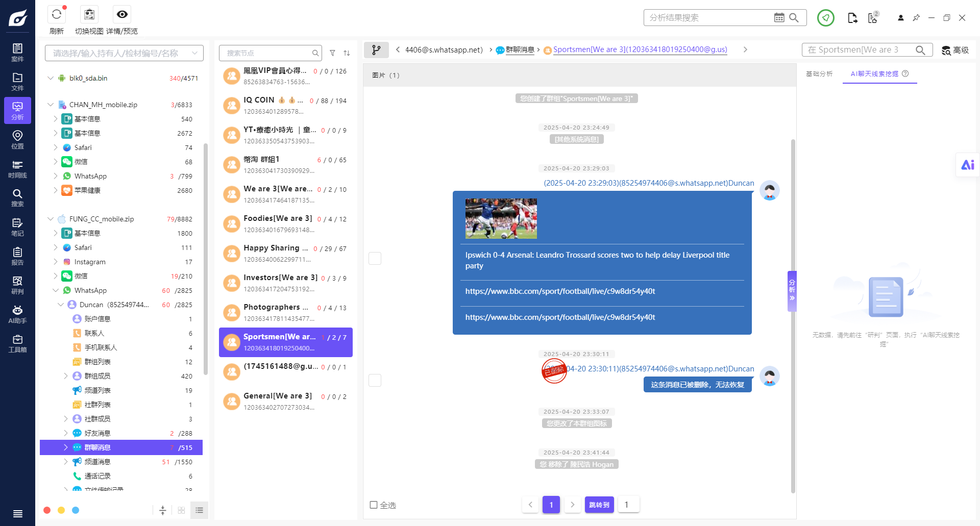Open the calendar date picker in search box
This screenshot has height=526, width=980.
[x=779, y=17]
